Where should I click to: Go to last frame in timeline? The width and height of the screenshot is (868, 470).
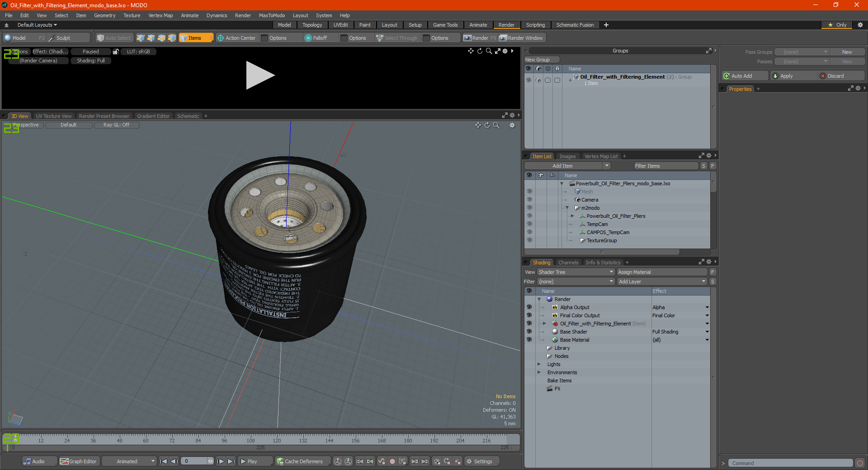[x=231, y=461]
